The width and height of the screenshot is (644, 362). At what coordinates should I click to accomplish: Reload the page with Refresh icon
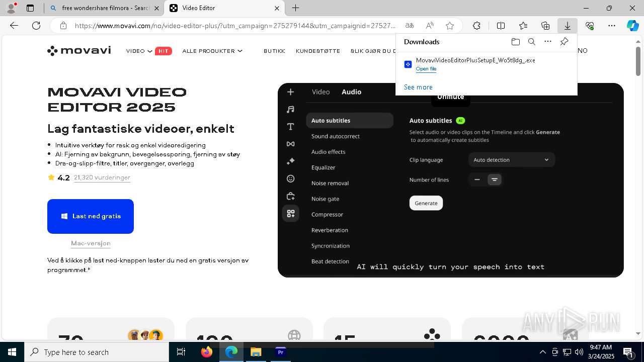36,26
